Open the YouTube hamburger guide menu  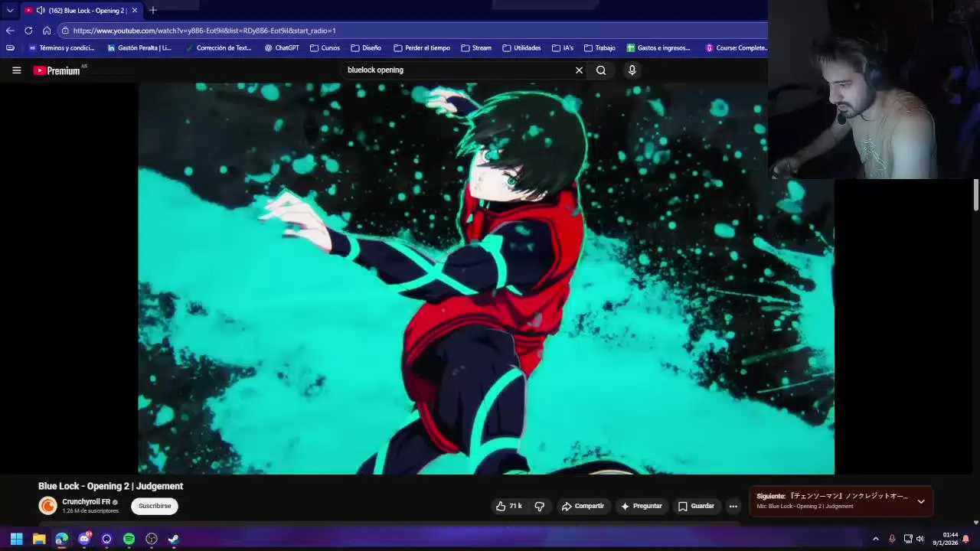coord(16,70)
